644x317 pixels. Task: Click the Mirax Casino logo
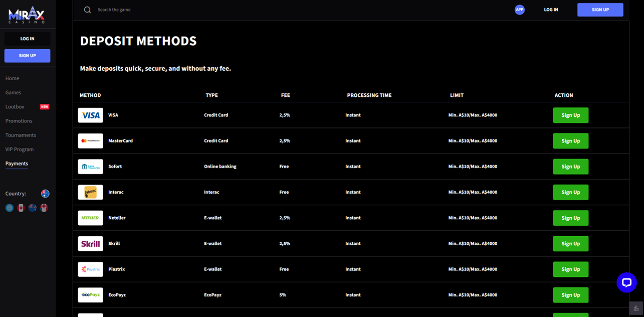27,15
